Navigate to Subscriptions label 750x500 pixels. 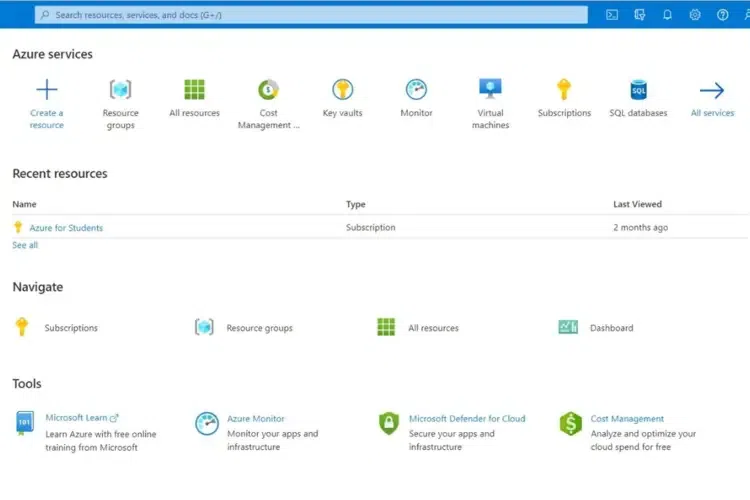tap(71, 328)
